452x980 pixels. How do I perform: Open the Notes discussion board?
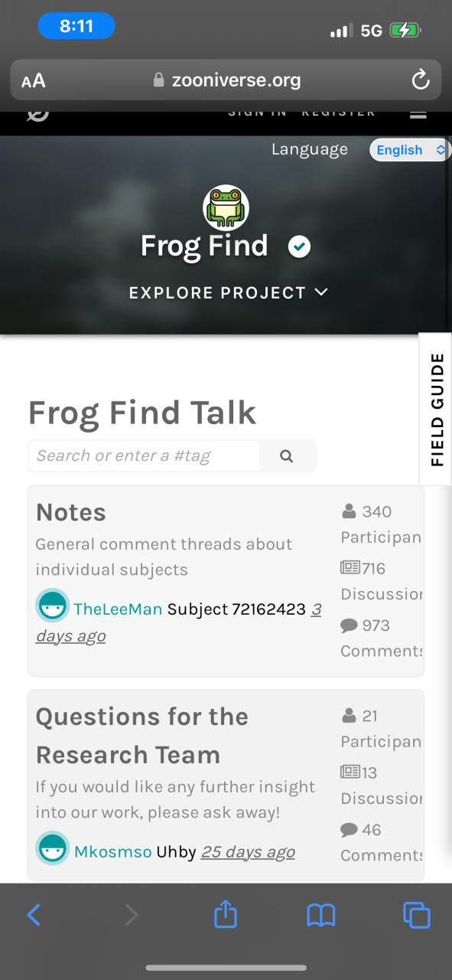[x=71, y=512]
